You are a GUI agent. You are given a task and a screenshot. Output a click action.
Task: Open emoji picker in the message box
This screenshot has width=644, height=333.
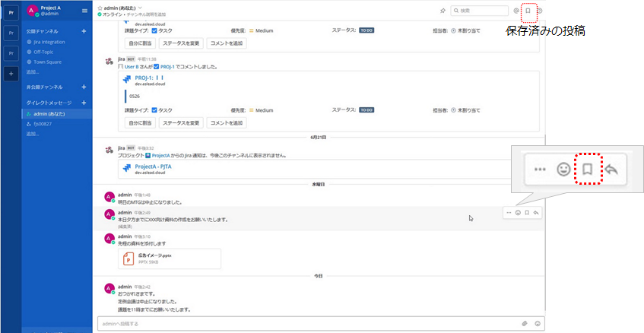point(538,324)
